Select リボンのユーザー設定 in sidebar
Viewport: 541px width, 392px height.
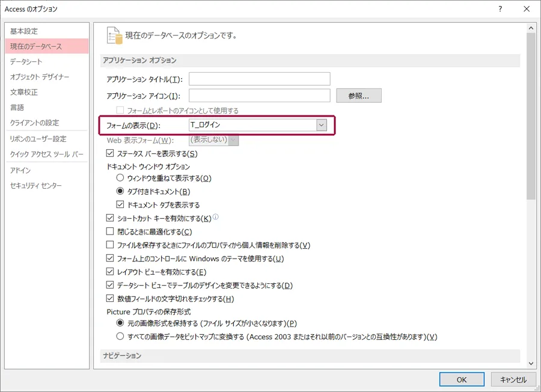coord(38,139)
